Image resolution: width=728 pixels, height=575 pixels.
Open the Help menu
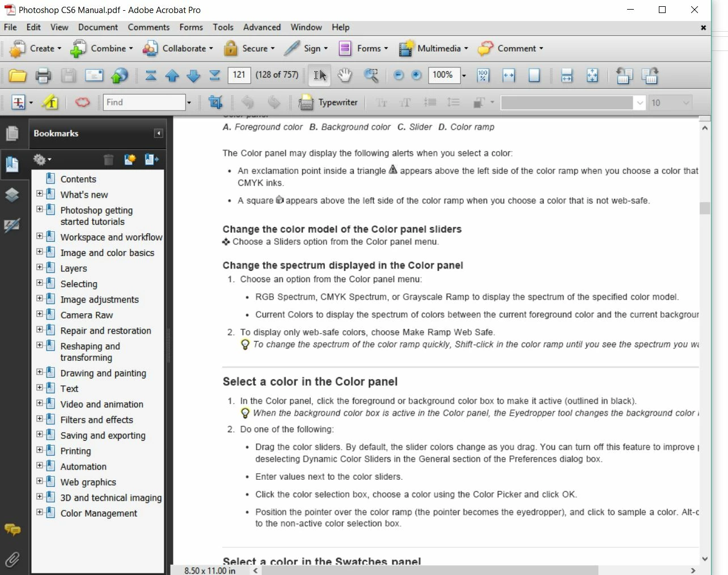[x=341, y=27]
